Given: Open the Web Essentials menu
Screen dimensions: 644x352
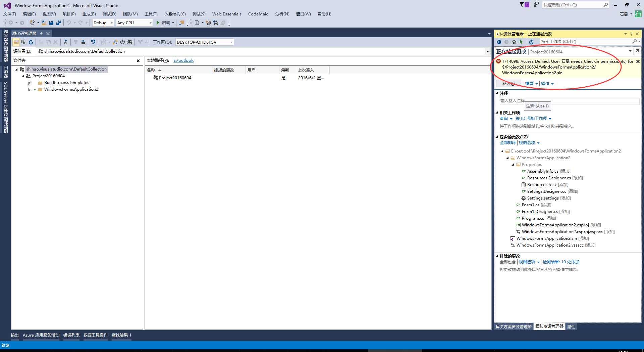Looking at the screenshot, I should [x=227, y=14].
